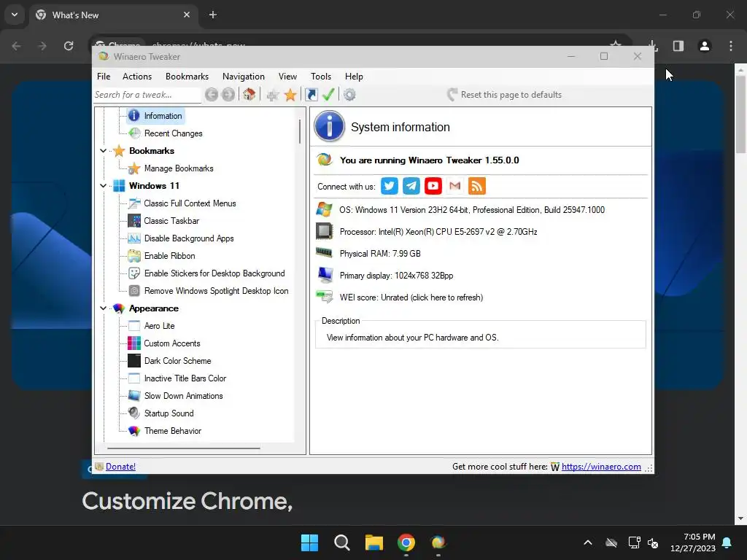The height and width of the screenshot is (560, 747).
Task: Open bookmarks with gold star toolbar icon
Action: click(x=290, y=95)
